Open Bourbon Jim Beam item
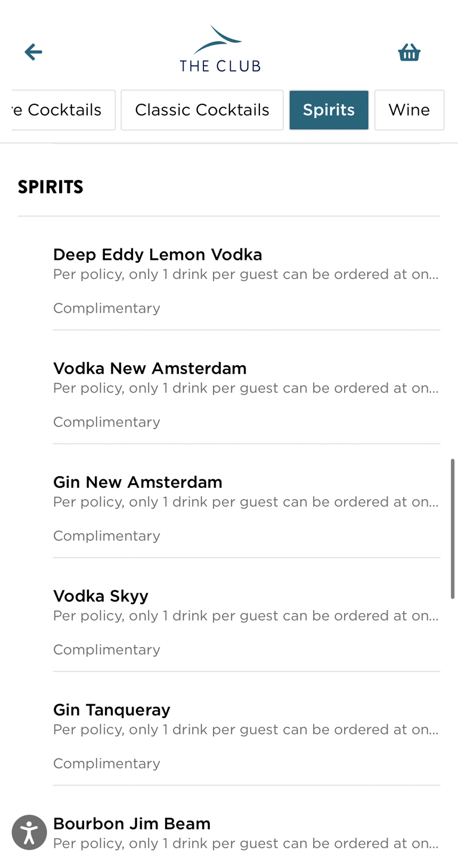 click(x=132, y=824)
